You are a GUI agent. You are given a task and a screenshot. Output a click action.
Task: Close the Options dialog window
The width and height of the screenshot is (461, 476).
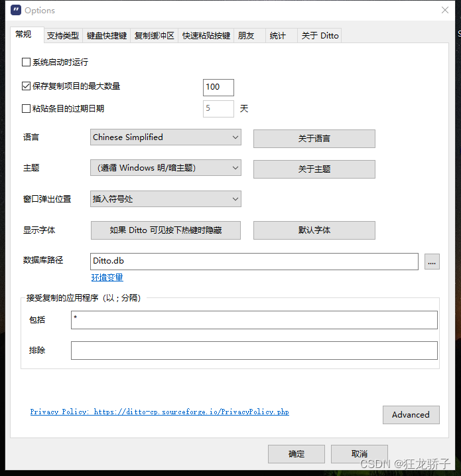pos(444,10)
